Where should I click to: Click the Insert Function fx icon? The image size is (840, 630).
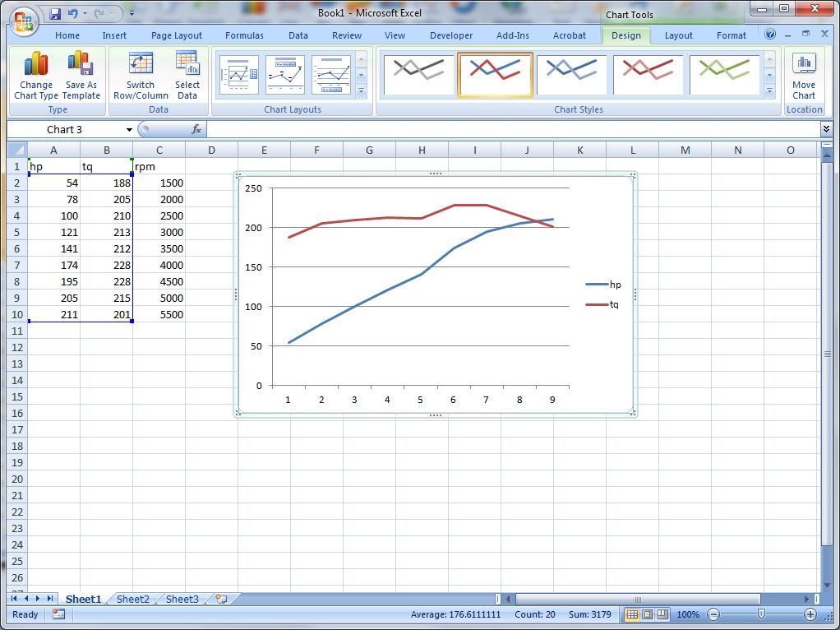[x=196, y=129]
